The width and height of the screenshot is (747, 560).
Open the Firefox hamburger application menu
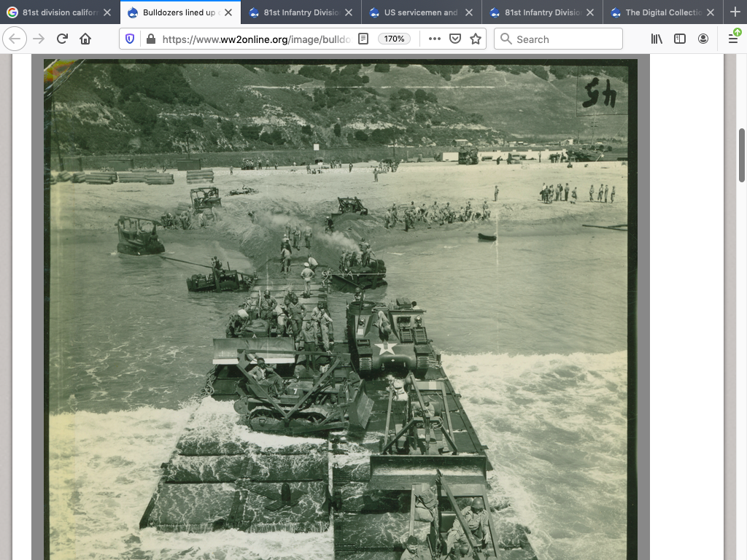733,39
